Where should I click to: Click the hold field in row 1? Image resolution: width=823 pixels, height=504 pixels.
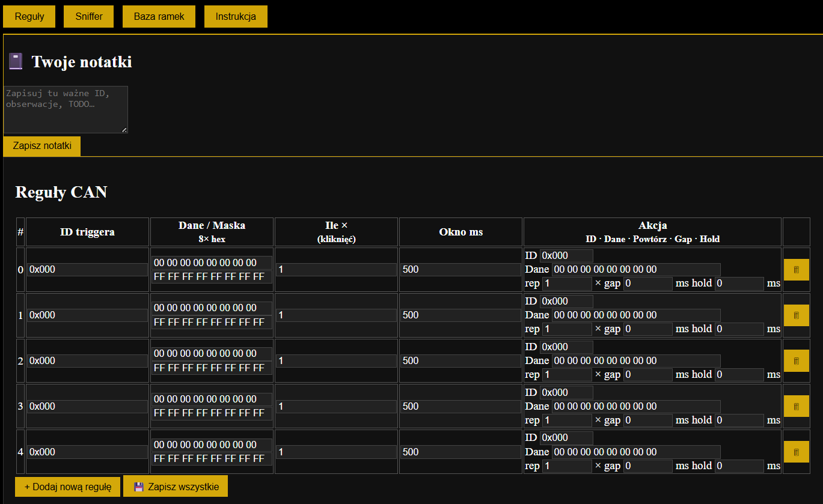(x=739, y=329)
